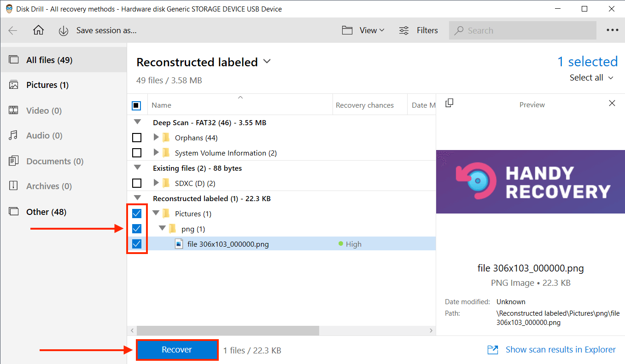Select the Documents (0) category
Screen dimensions: 625x364
click(x=64, y=161)
